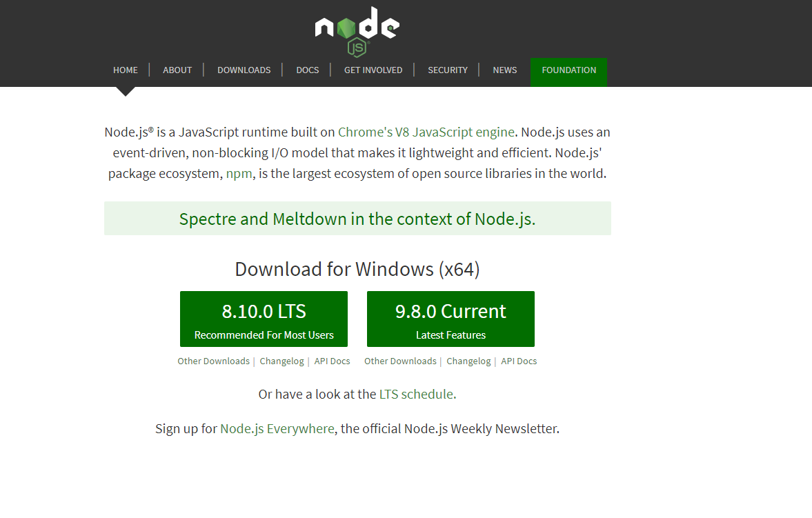View Changelog under 9.8.0 Current

pyautogui.click(x=468, y=361)
